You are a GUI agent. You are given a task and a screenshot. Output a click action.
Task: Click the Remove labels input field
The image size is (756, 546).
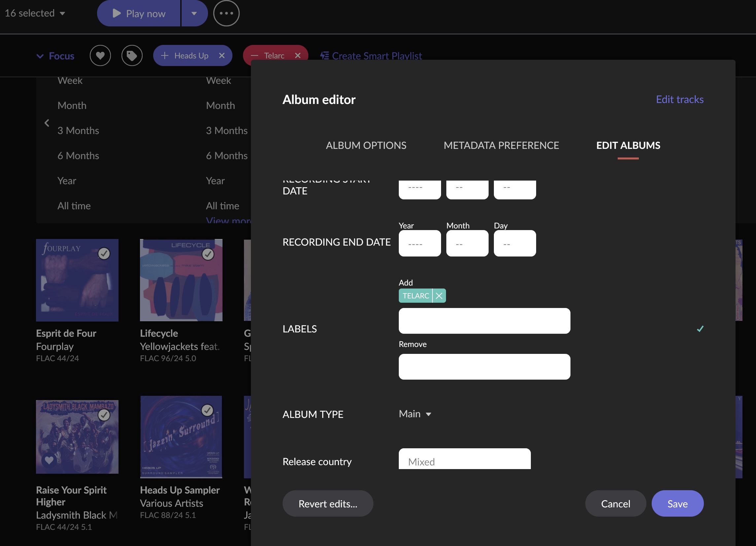coord(484,367)
